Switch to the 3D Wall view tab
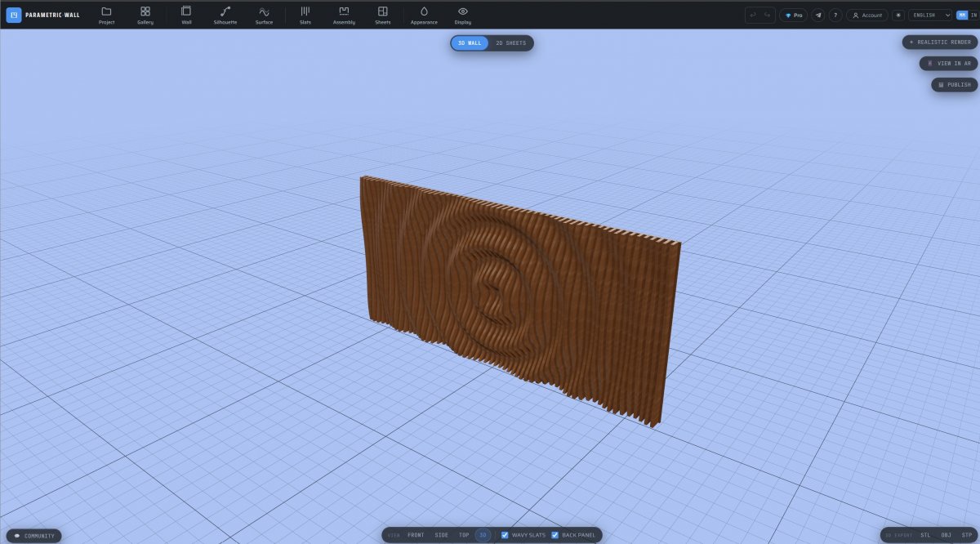Screen dimensions: 980x544 coord(470,42)
